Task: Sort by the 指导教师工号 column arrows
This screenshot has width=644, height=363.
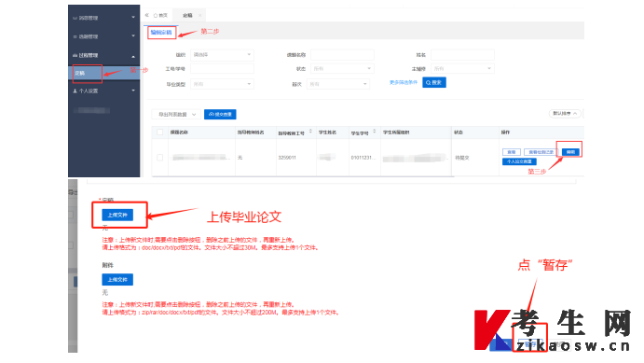Action: point(310,132)
